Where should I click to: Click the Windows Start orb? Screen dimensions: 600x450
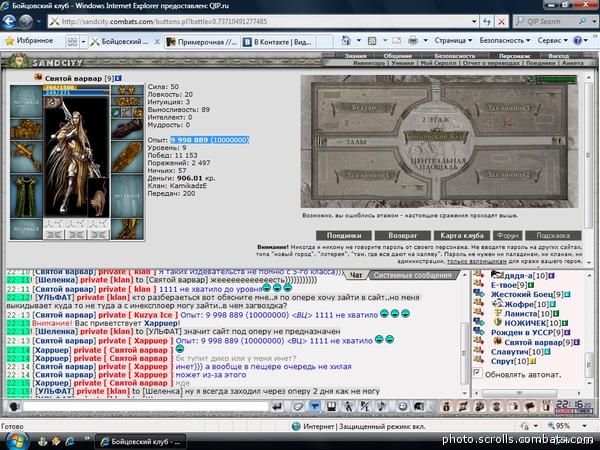click(16, 441)
